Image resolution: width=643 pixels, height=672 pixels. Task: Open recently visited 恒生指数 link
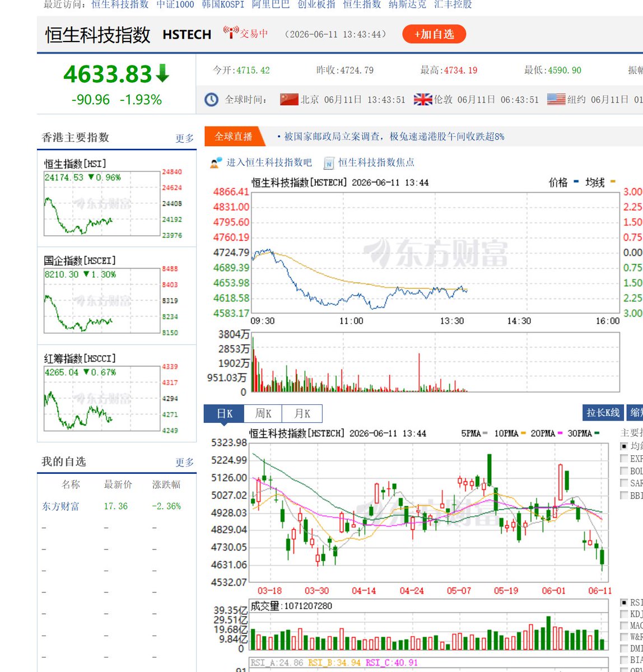click(x=362, y=4)
